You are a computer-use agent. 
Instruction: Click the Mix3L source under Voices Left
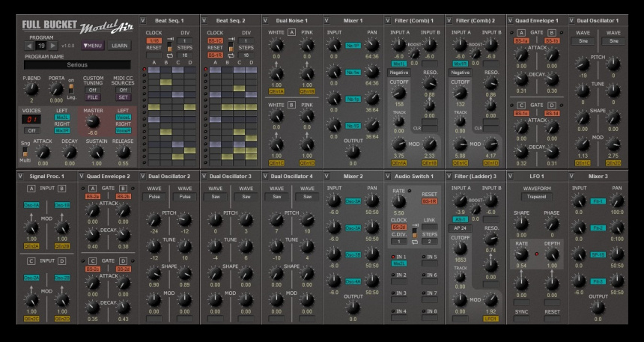(62, 117)
